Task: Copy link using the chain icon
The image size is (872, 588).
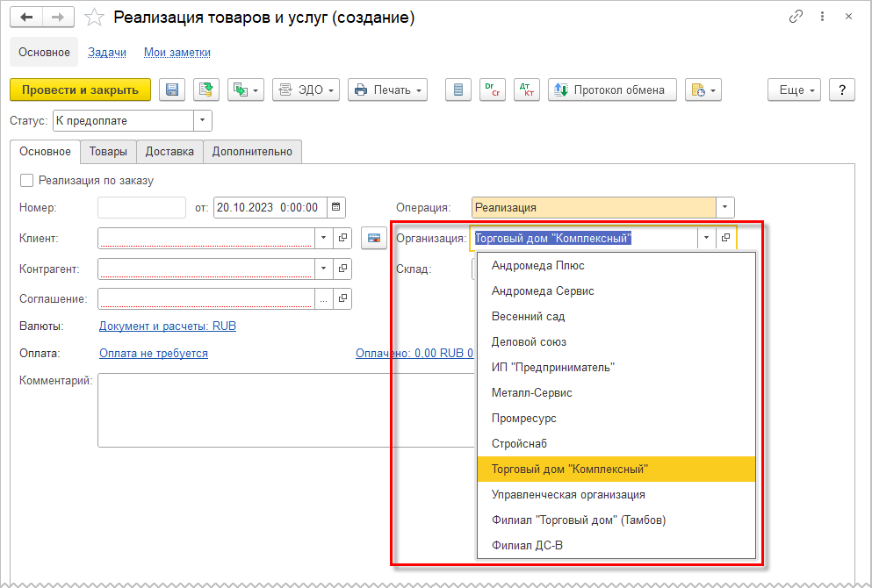Action: coord(796,18)
